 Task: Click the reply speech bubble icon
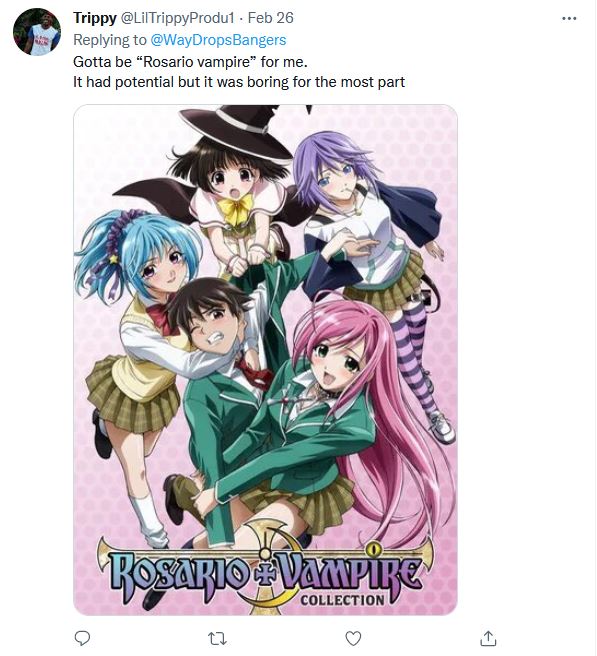click(82, 638)
